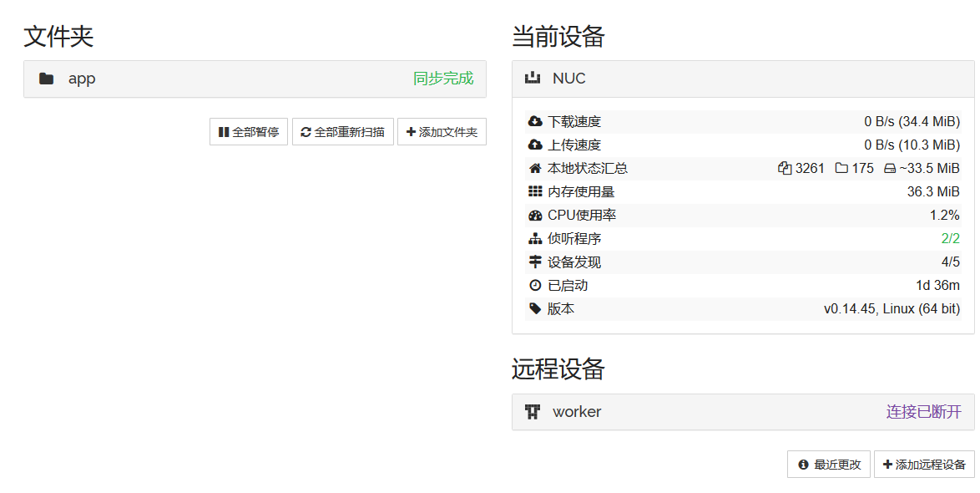Viewport: 980px width, 493px height.
Task: Click the home icon for local state
Action: pyautogui.click(x=535, y=169)
